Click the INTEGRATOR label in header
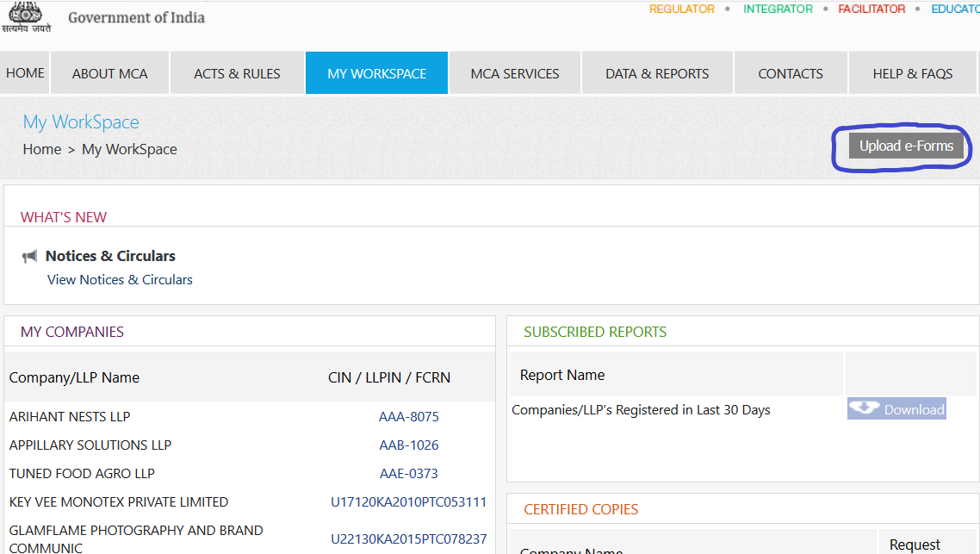 pos(778,9)
